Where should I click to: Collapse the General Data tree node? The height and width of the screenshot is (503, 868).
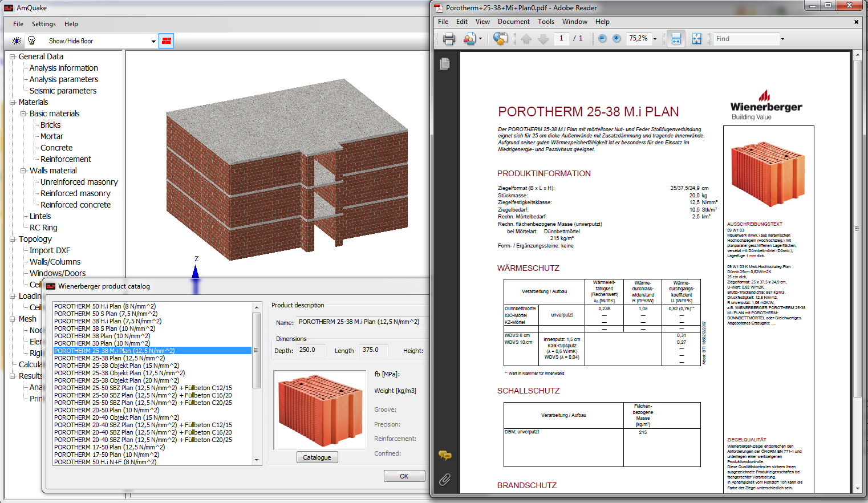pyautogui.click(x=13, y=56)
